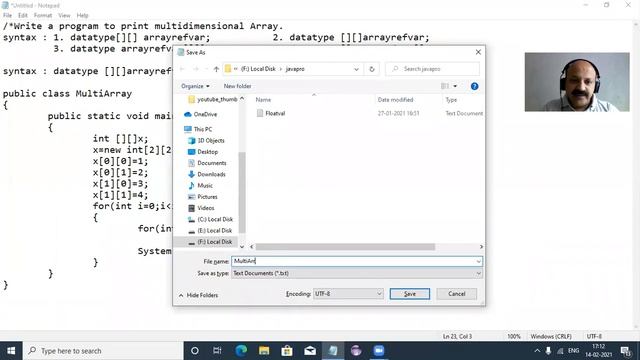The height and width of the screenshot is (360, 640).
Task: Launch Microsoft Edge from taskbar
Action: pos(241,351)
